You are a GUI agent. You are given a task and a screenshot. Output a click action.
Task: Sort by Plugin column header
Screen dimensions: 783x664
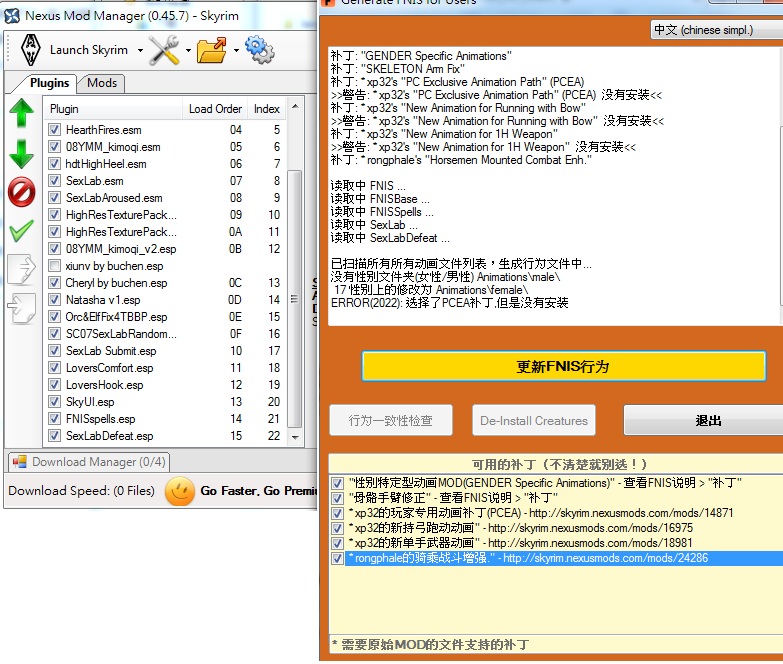click(x=114, y=109)
